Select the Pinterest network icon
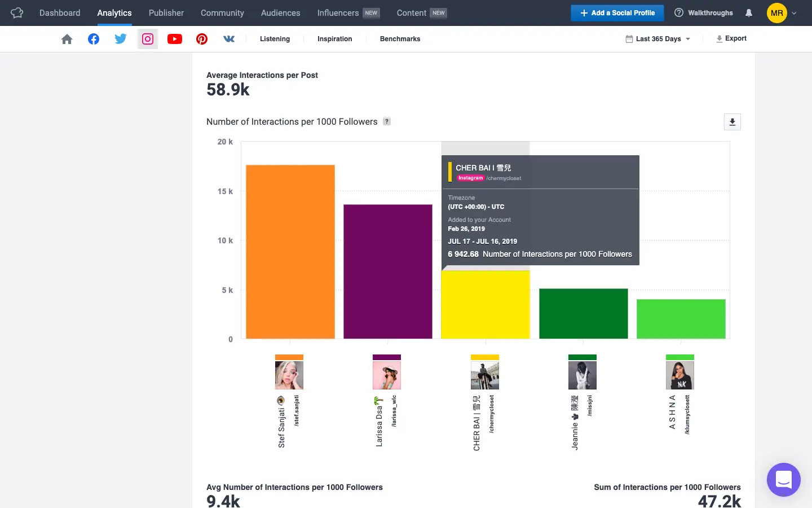The height and width of the screenshot is (508, 812). pos(202,39)
